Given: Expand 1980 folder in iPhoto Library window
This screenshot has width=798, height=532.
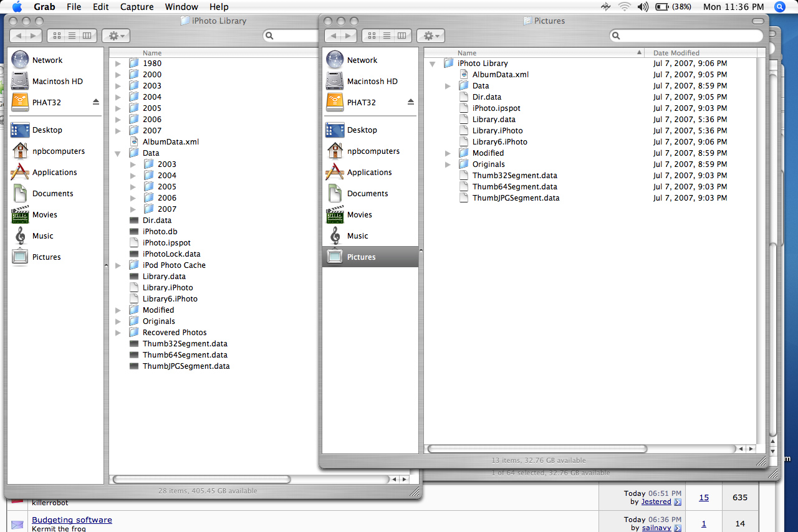Looking at the screenshot, I should 118,64.
